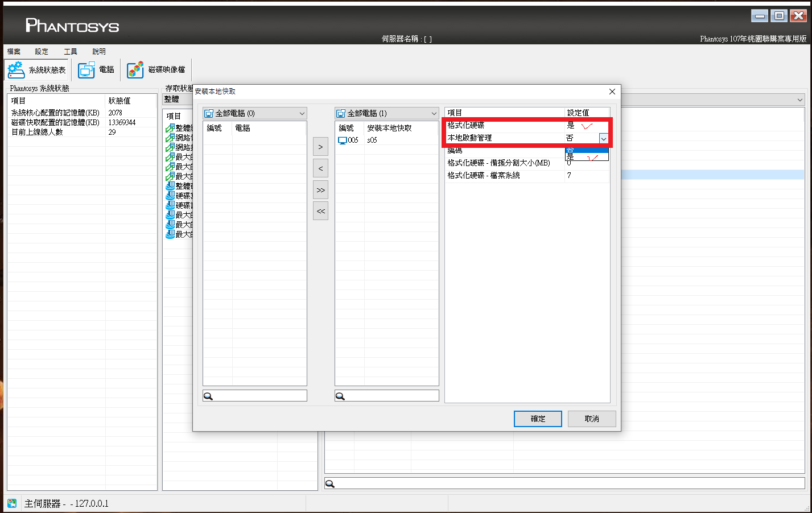Click the >> move-all-right button

pos(321,190)
